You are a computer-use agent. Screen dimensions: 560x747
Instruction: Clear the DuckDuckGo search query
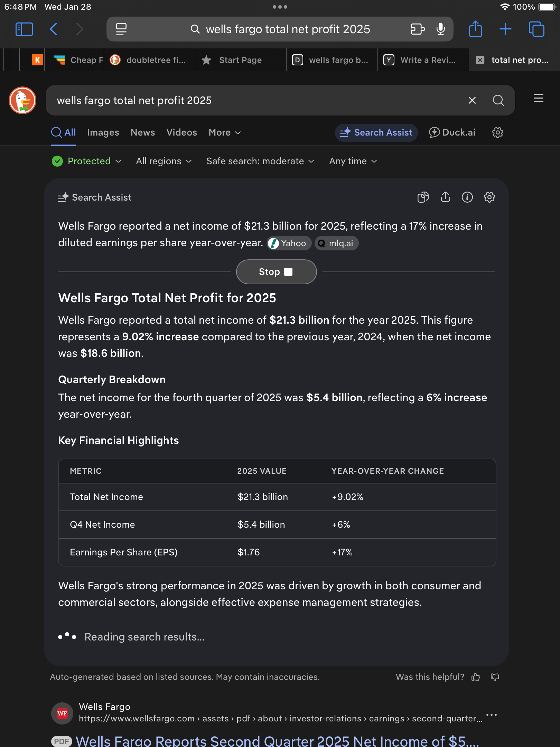pyautogui.click(x=472, y=100)
